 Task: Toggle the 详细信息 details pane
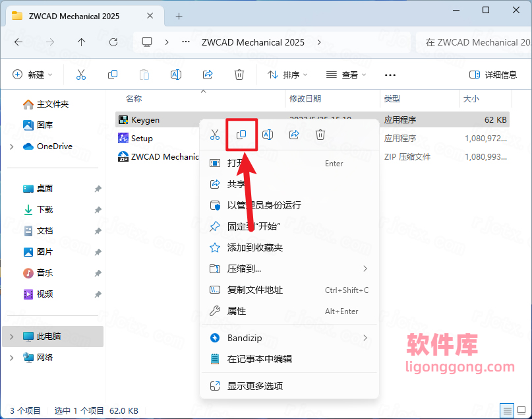coord(493,75)
